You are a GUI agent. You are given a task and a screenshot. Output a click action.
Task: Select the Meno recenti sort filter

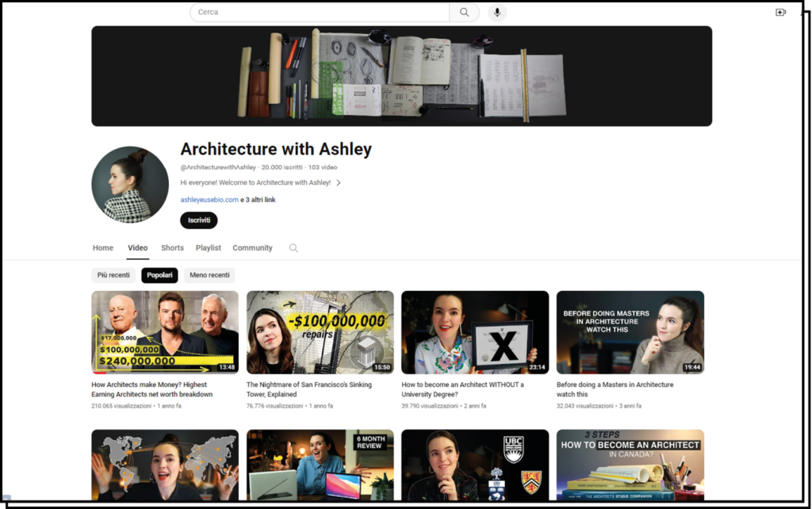point(209,275)
